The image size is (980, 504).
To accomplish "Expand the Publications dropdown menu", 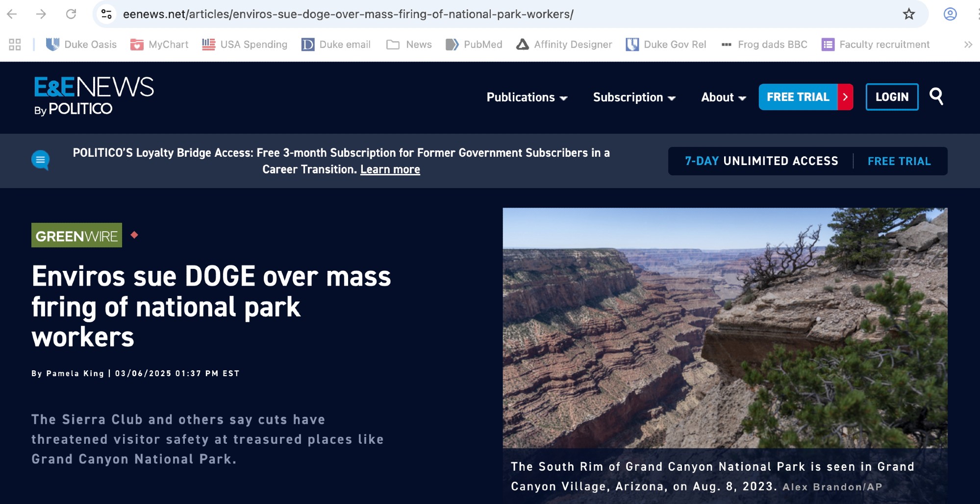I will 527,97.
